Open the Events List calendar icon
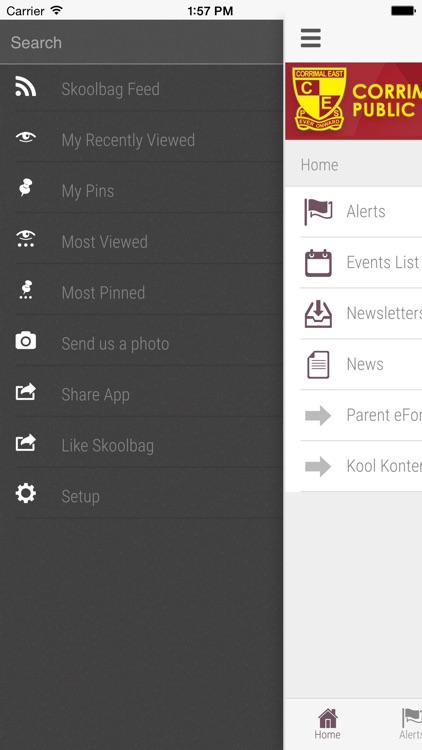Screen dimensions: 422x750 tap(318, 263)
